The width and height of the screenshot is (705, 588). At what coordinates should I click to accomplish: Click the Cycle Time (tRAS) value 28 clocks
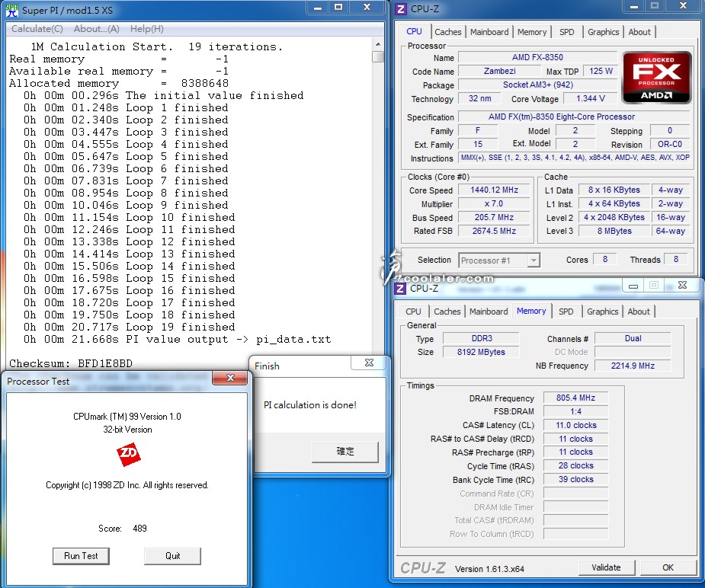click(x=576, y=466)
